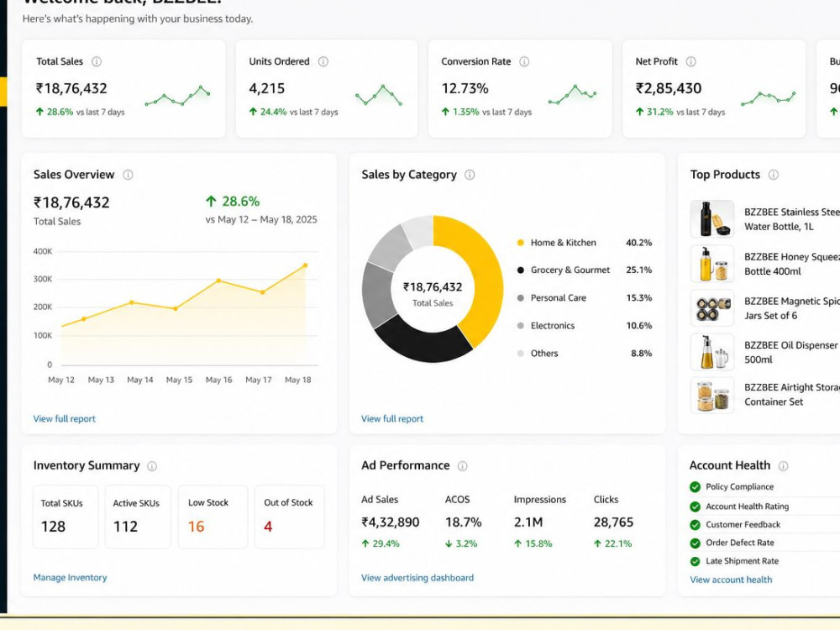Click Inventory Summary info icon

(152, 466)
